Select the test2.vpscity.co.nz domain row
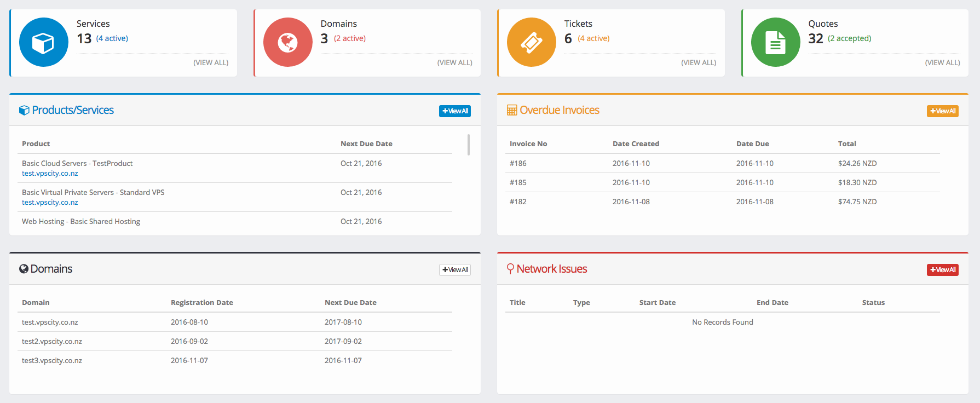980x403 pixels. click(x=52, y=342)
